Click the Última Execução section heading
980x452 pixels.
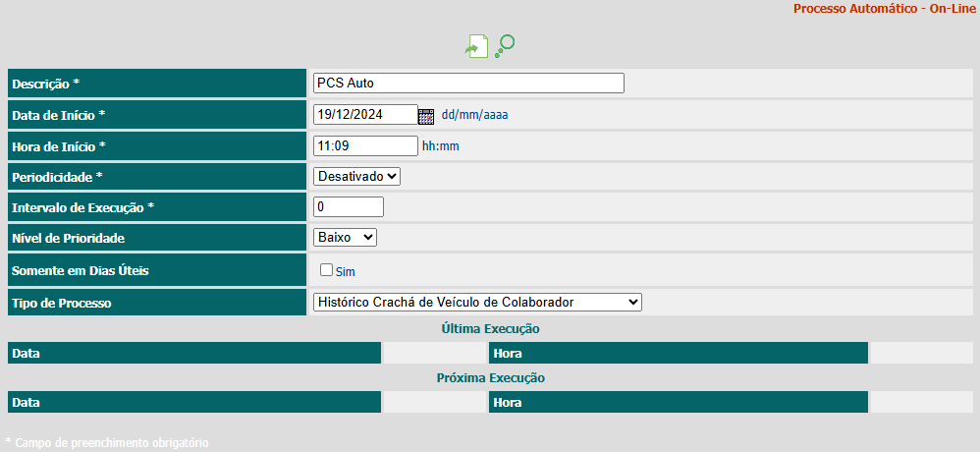(x=490, y=328)
